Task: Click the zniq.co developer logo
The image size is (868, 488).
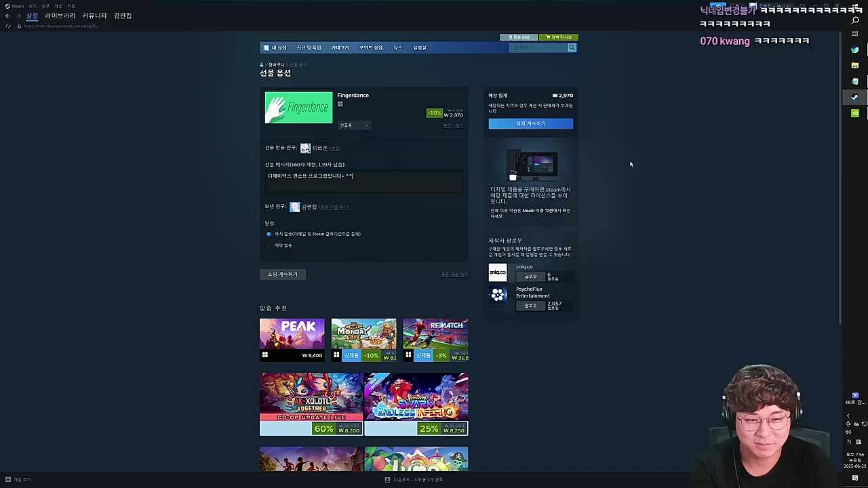Action: [498, 272]
